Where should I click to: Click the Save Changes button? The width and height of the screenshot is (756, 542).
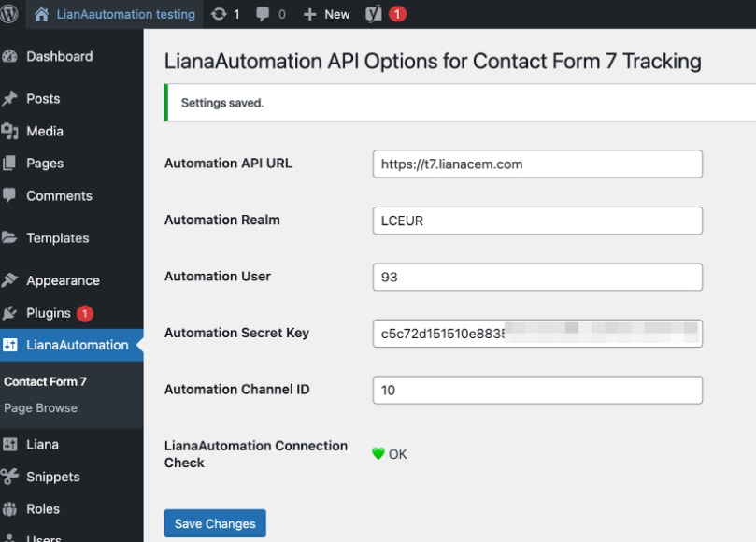215,523
